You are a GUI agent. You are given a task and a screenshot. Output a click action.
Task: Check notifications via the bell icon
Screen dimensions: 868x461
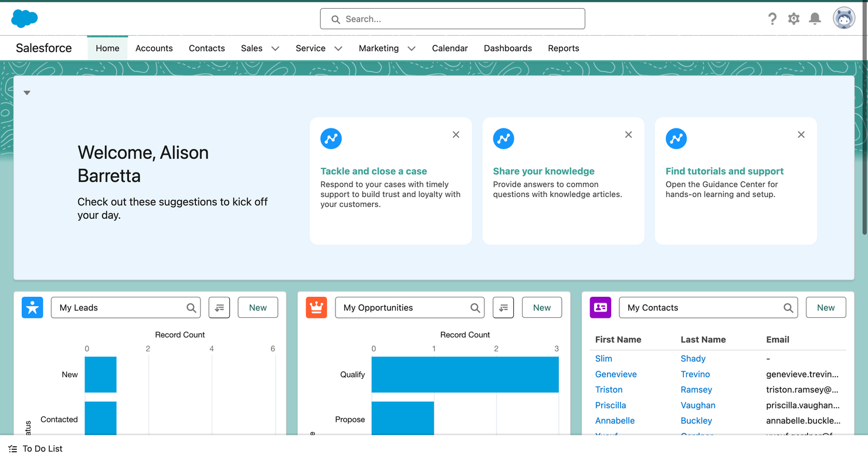[815, 19]
